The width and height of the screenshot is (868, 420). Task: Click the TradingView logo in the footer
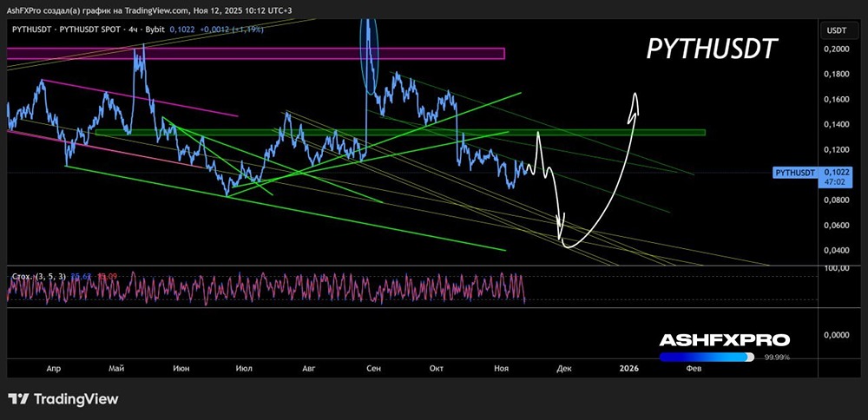click(x=63, y=399)
